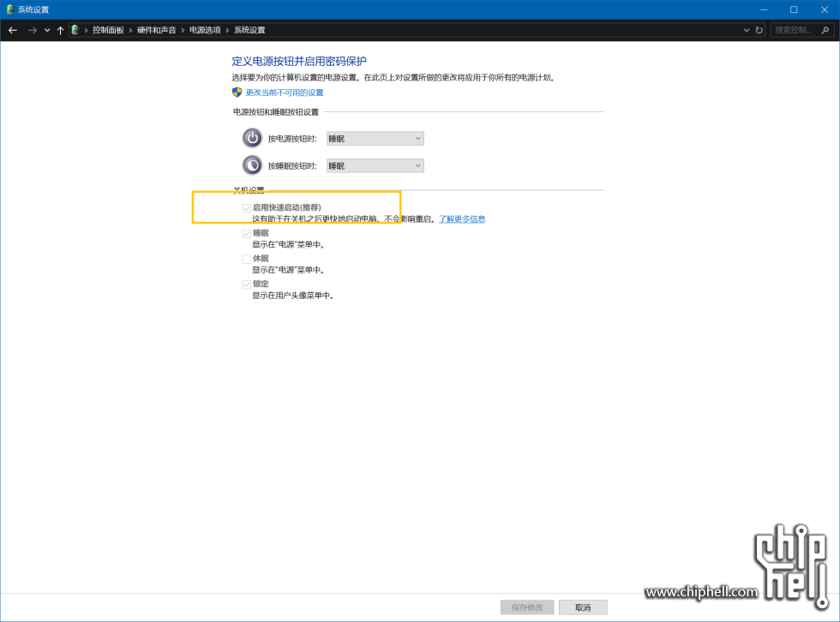
Task: Click the title bar app icon
Action: coord(9,9)
